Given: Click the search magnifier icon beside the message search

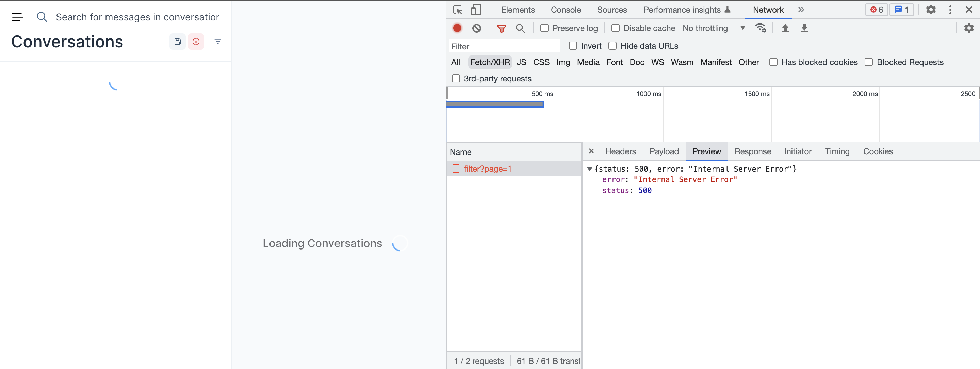Looking at the screenshot, I should [x=42, y=17].
